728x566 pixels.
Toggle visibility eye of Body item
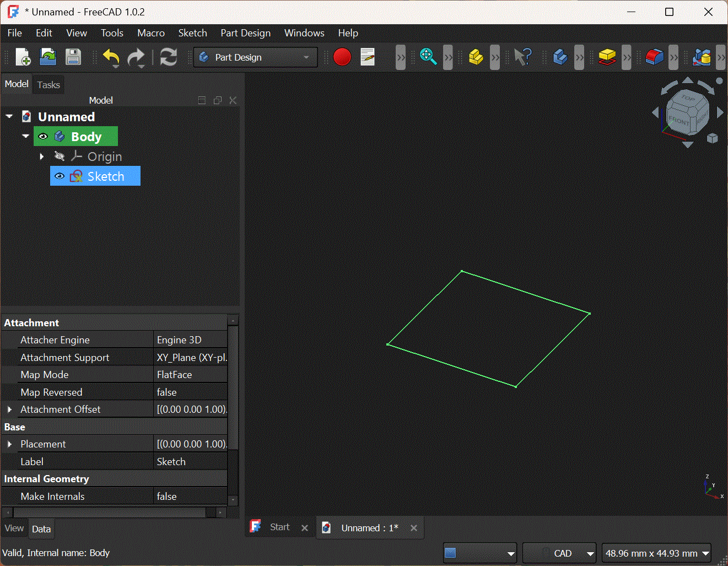[x=43, y=137]
